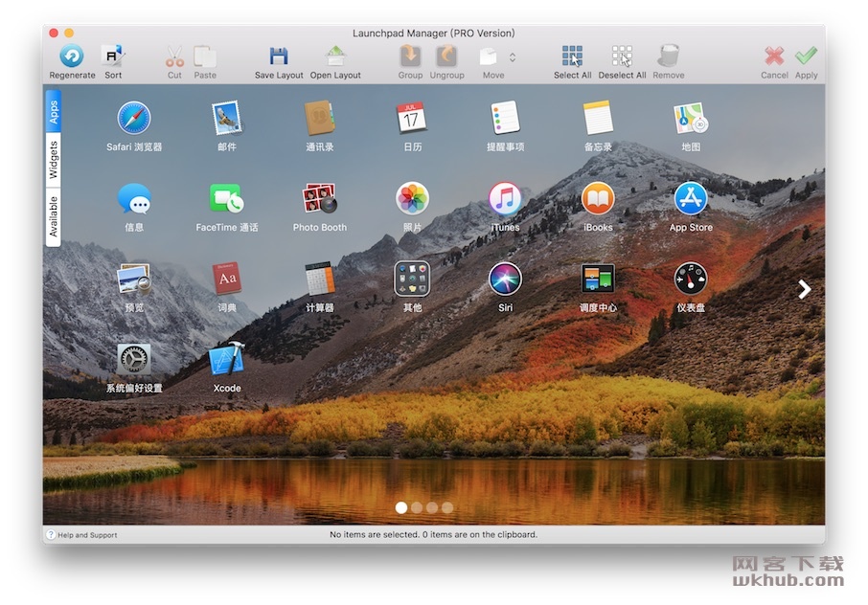Image resolution: width=868 pixels, height=605 pixels.
Task: Click the Group toolbar icon
Action: pyautogui.click(x=410, y=56)
